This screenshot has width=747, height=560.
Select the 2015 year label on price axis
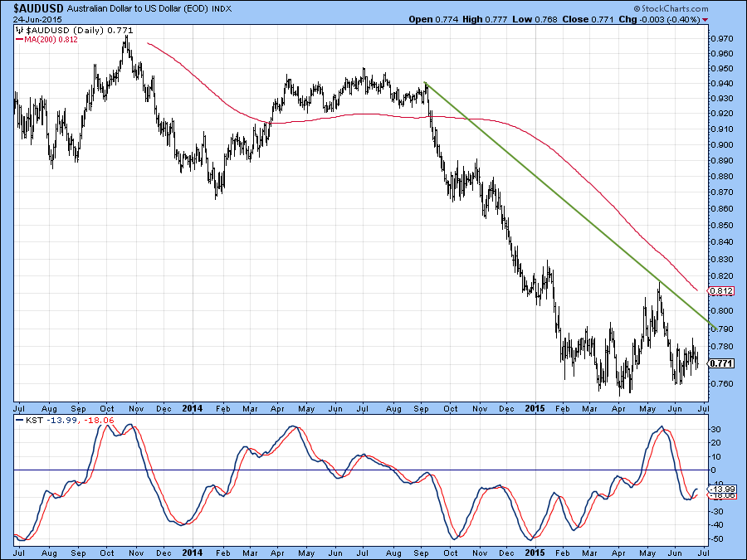534,409
